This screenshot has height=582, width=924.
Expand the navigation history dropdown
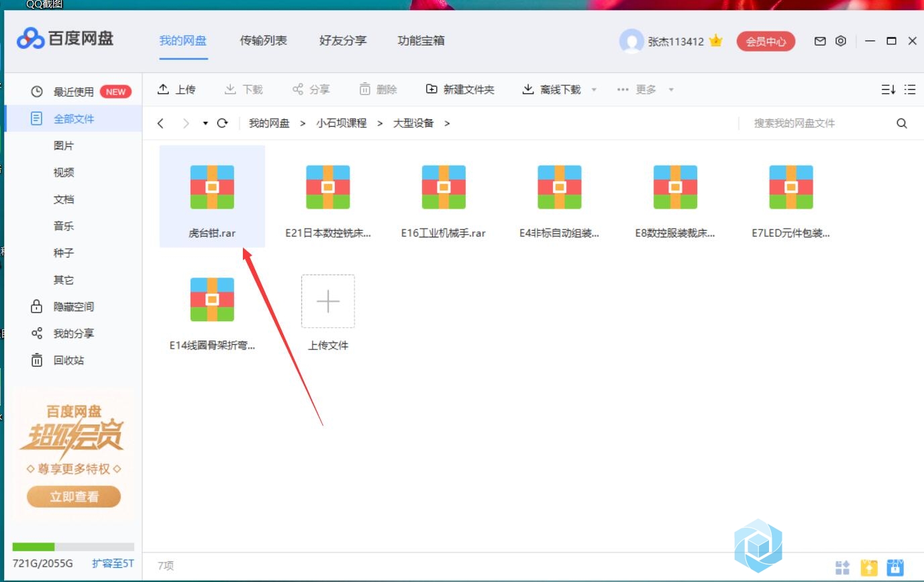point(205,123)
